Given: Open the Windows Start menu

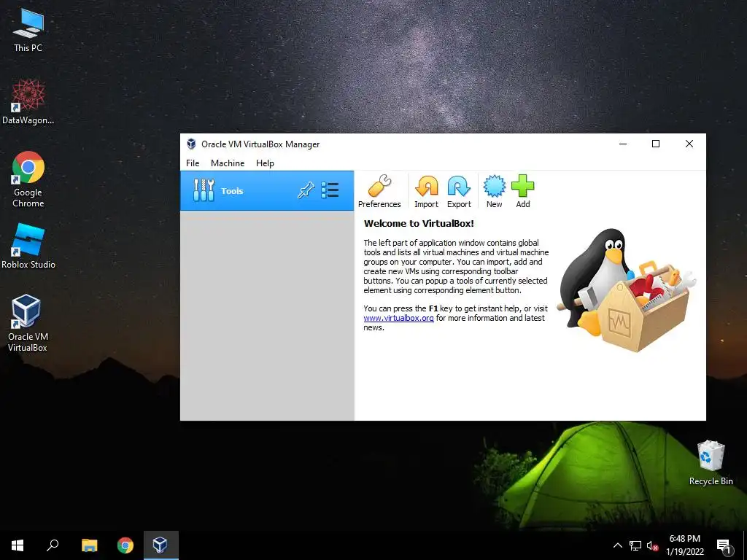Looking at the screenshot, I should (x=18, y=545).
